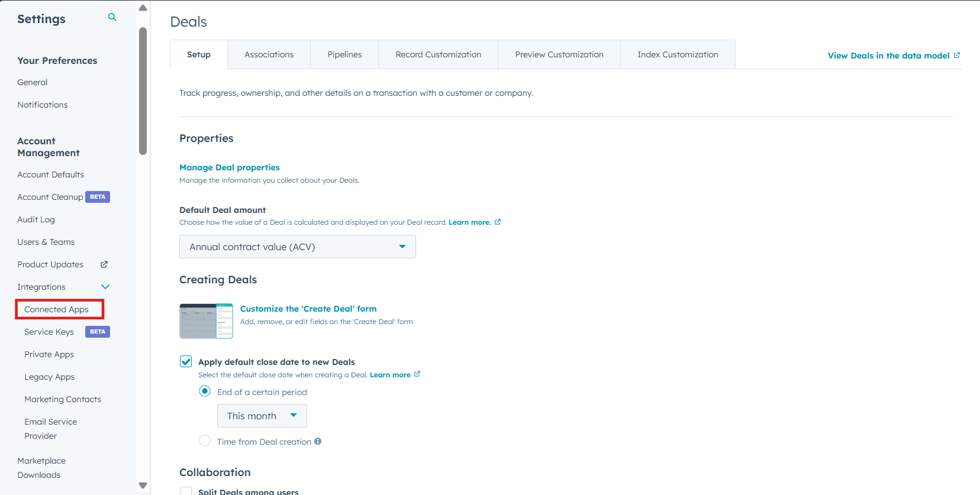The height and width of the screenshot is (495, 980).
Task: Click the sidebar scroll up arrow
Action: [143, 8]
